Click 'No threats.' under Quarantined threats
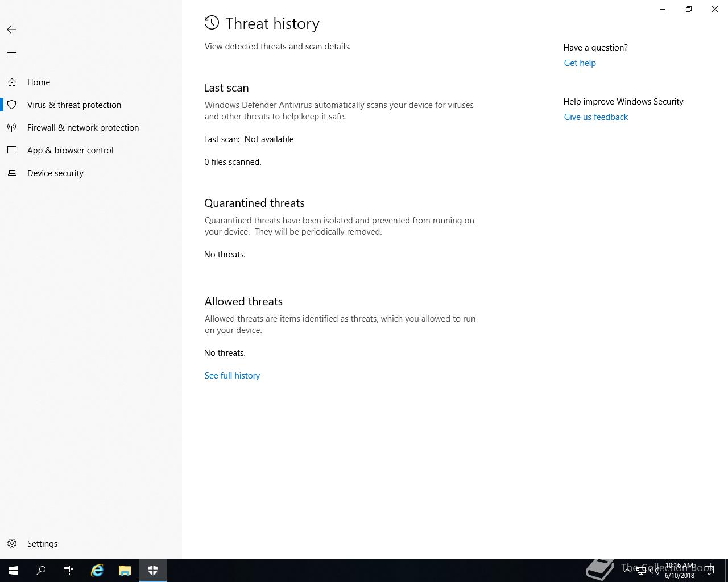Viewport: 728px width, 582px height. coord(225,255)
